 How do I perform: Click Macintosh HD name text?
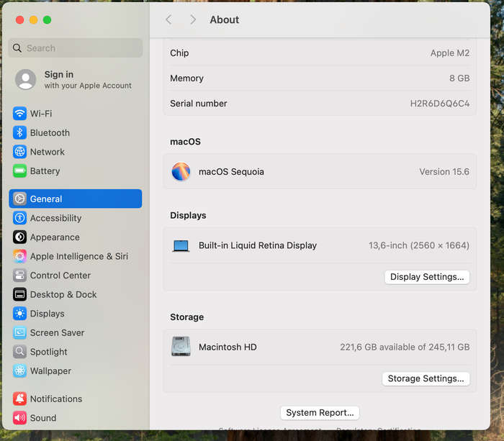tap(228, 347)
